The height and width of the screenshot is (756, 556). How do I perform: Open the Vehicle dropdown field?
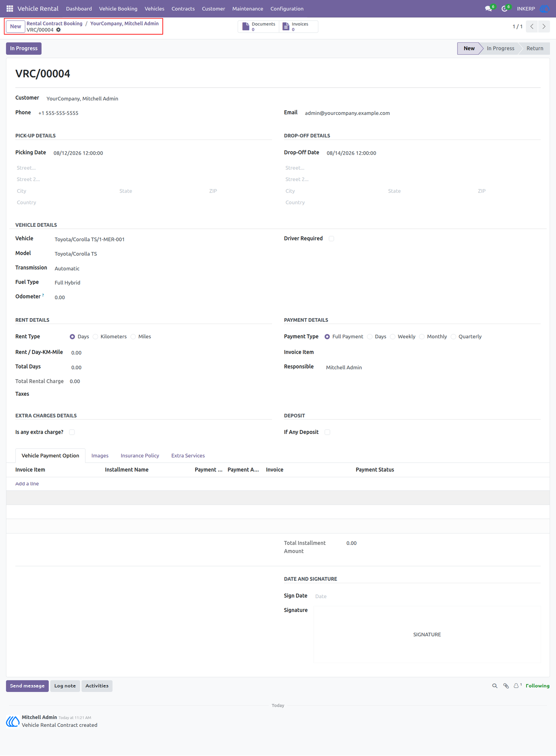163,239
